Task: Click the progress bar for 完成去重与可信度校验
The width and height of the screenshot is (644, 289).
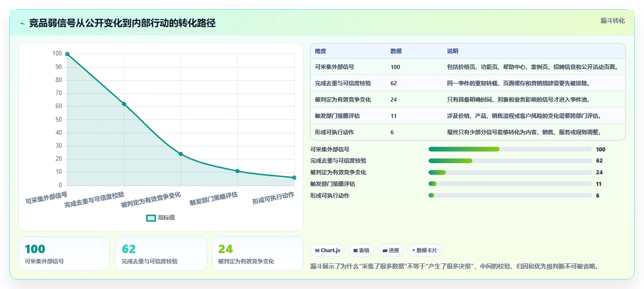Action: click(510, 161)
